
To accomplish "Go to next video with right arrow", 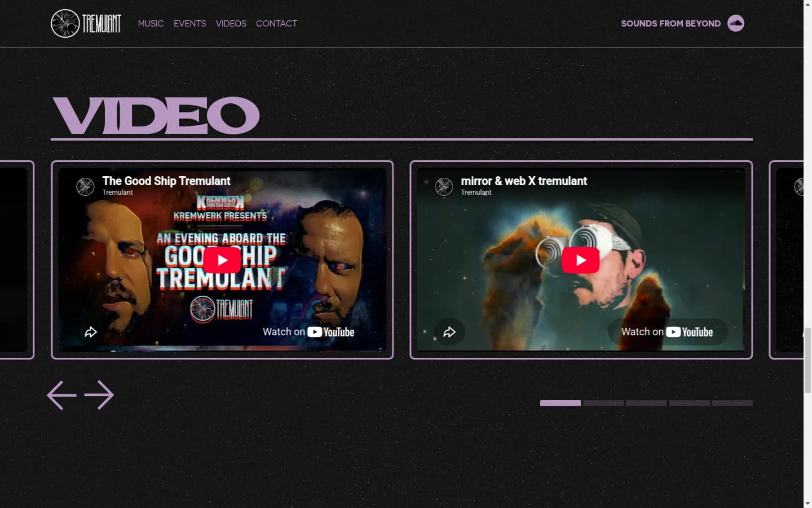I will pyautogui.click(x=99, y=395).
